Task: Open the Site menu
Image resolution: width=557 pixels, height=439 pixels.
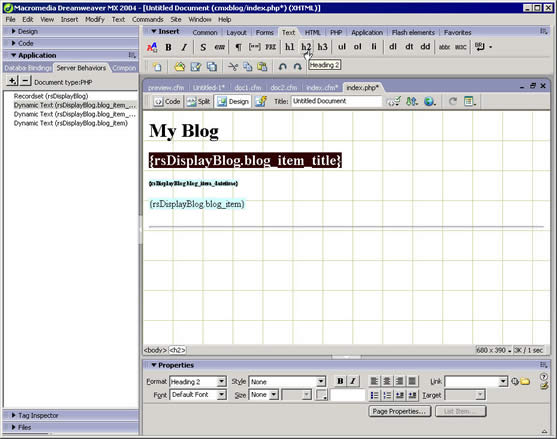Action: click(176, 20)
